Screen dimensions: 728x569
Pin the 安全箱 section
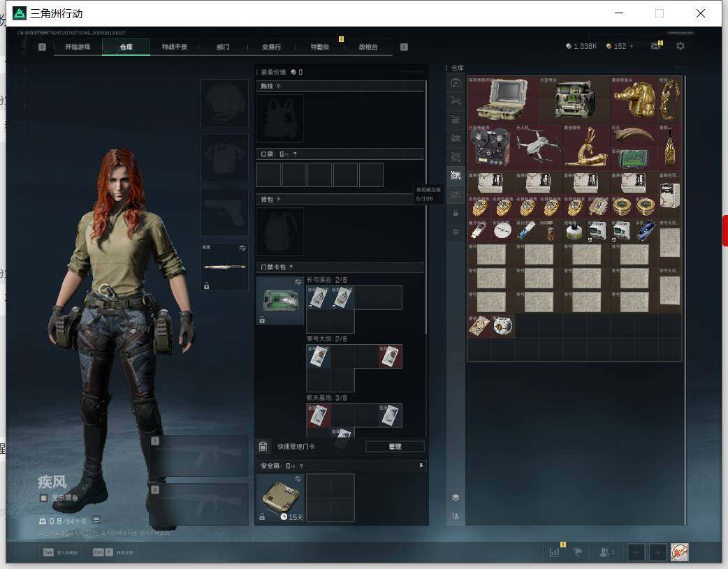[421, 466]
